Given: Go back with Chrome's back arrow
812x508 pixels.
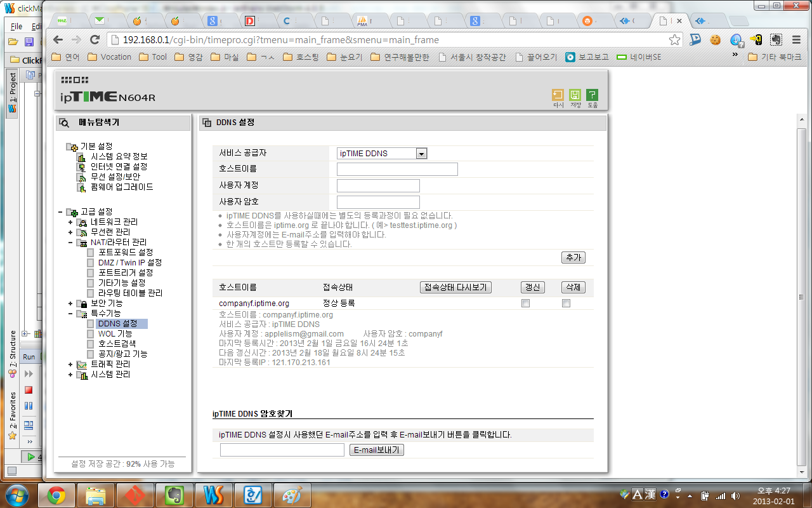Looking at the screenshot, I should (58, 39).
